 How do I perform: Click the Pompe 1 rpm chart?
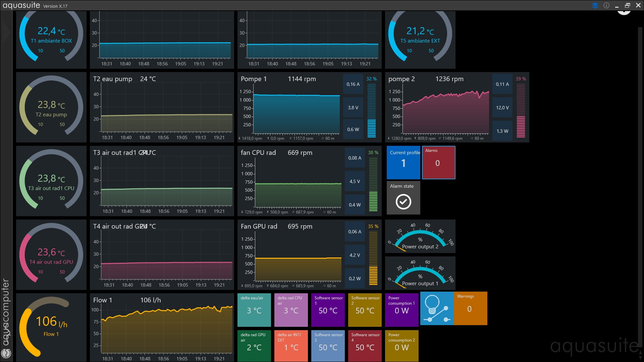pyautogui.click(x=296, y=113)
